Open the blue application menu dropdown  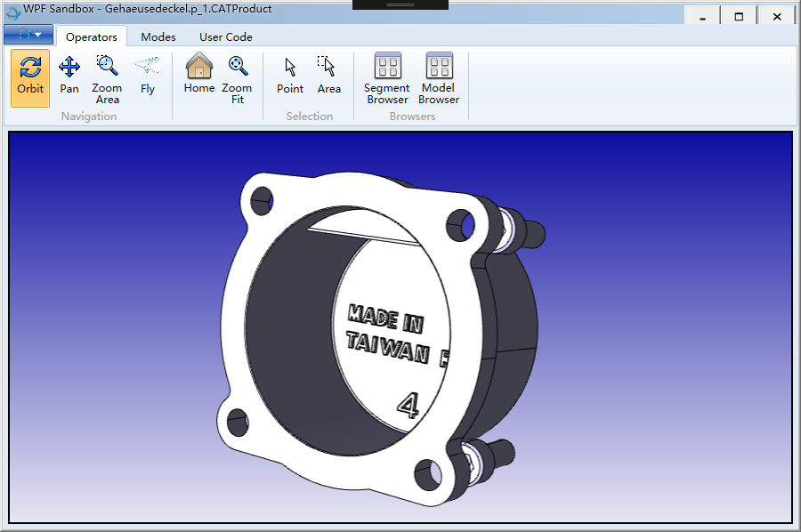[28, 35]
